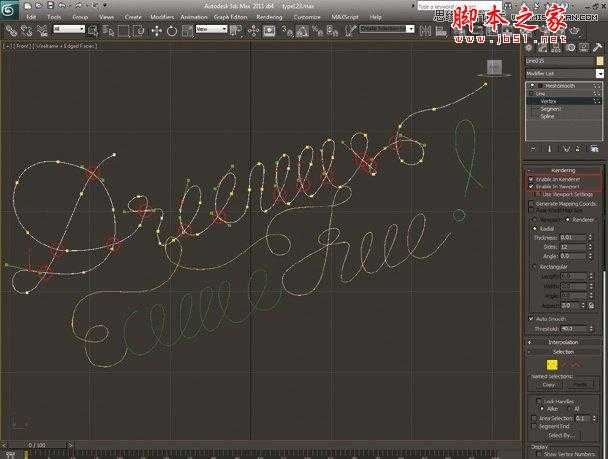The width and height of the screenshot is (608, 459).
Task: Toggle Enable In Viewport checkbox
Action: [x=531, y=187]
